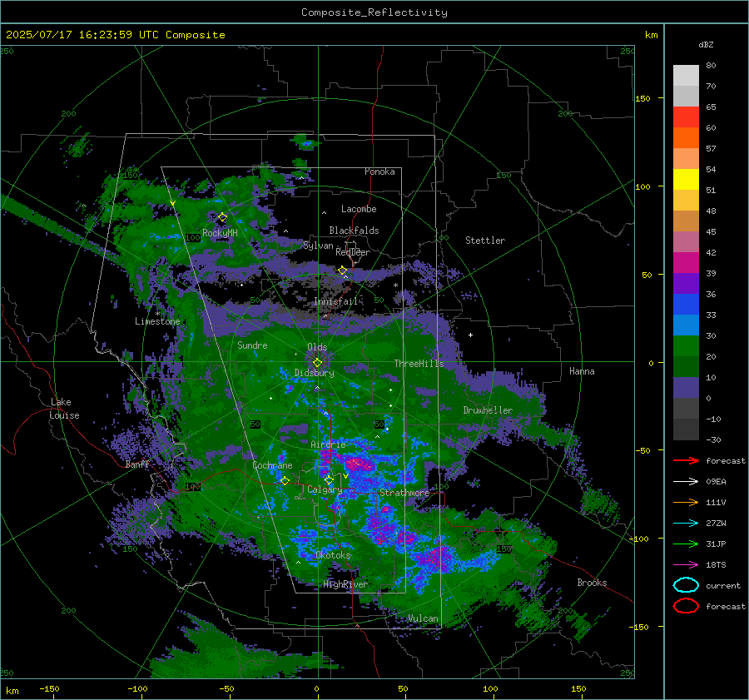This screenshot has width=749, height=700.
Task: Click the Blackfalds city label
Action: pyautogui.click(x=354, y=231)
